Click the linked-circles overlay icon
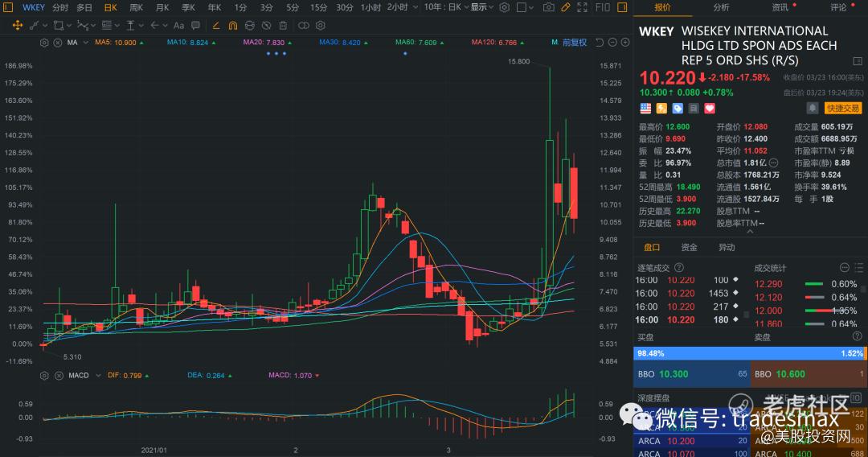Image resolution: width=868 pixels, height=457 pixels. point(303,26)
